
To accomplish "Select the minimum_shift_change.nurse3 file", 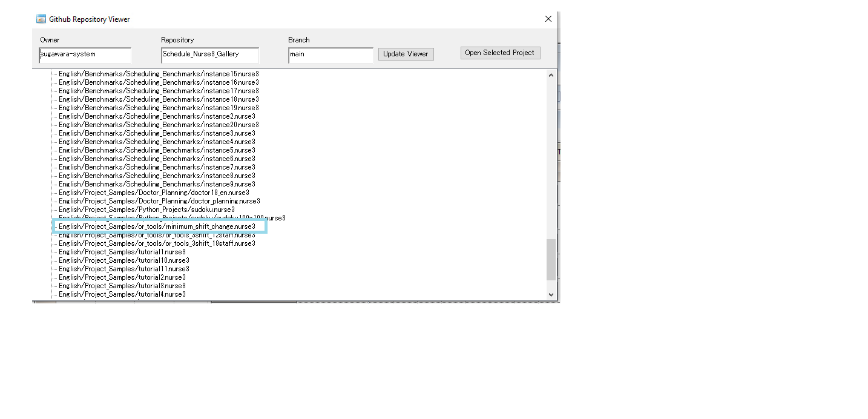I will [x=157, y=226].
